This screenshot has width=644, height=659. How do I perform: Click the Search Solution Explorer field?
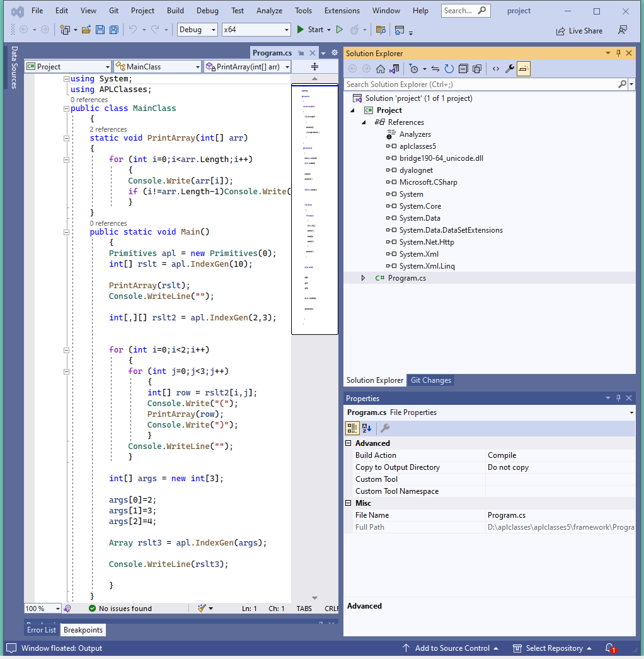[480, 84]
